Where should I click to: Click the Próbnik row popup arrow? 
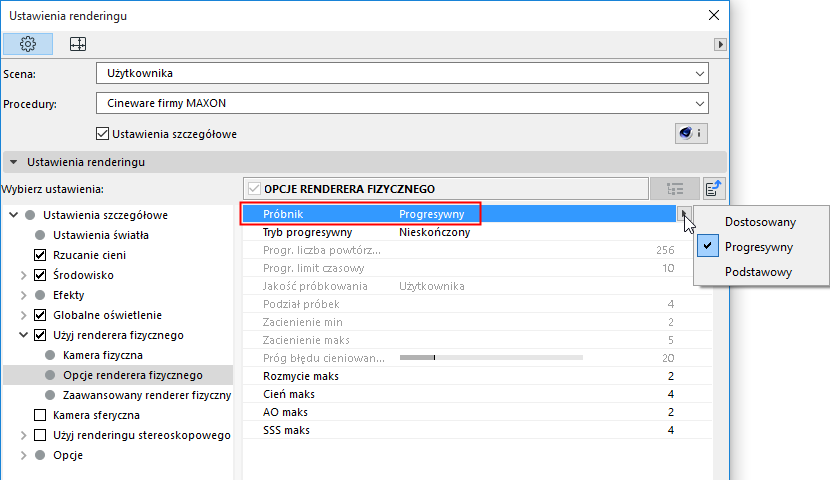click(x=683, y=214)
